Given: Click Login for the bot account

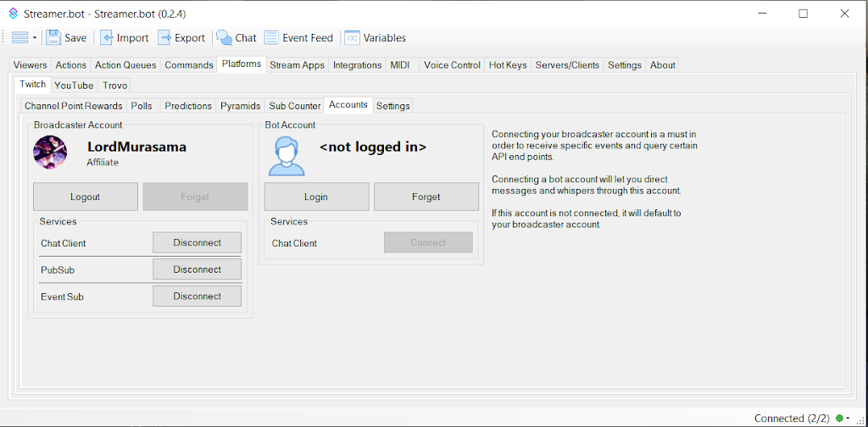Looking at the screenshot, I should [316, 197].
